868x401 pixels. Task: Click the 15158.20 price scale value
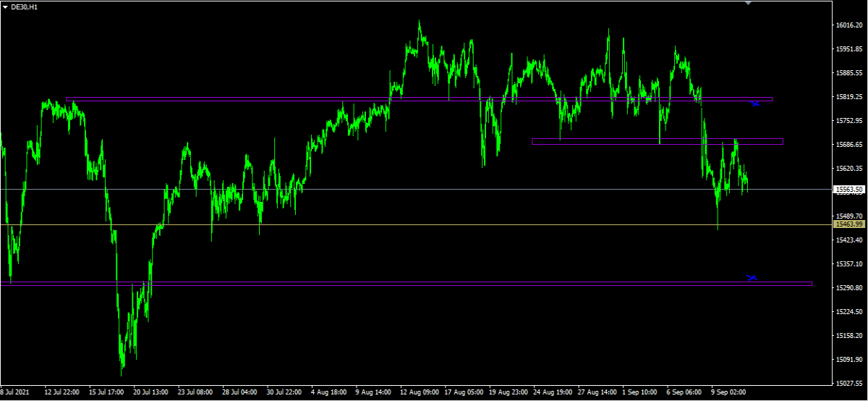click(x=849, y=336)
